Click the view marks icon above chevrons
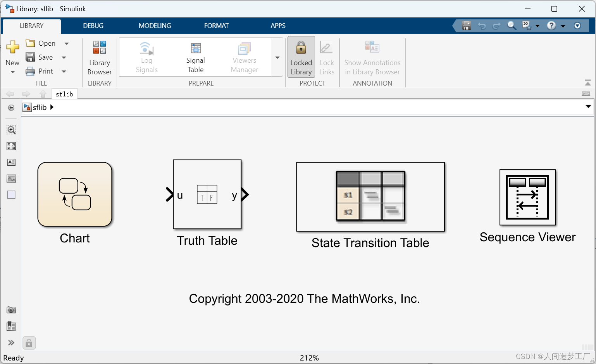Screen dimensions: 596x364 (11, 326)
